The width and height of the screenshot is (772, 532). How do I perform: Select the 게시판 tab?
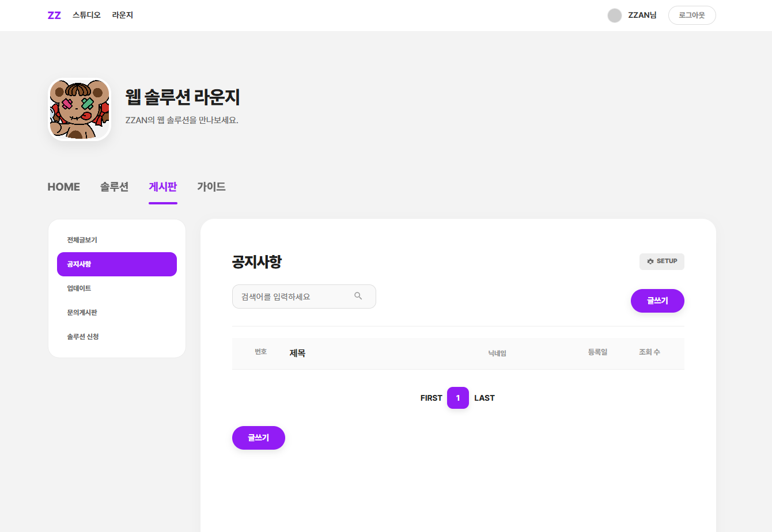coord(163,187)
